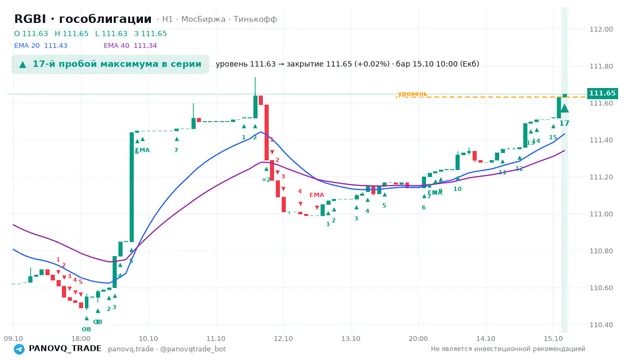Click the 111.80 price axis label
The width and height of the screenshot is (640, 360).
(x=601, y=66)
